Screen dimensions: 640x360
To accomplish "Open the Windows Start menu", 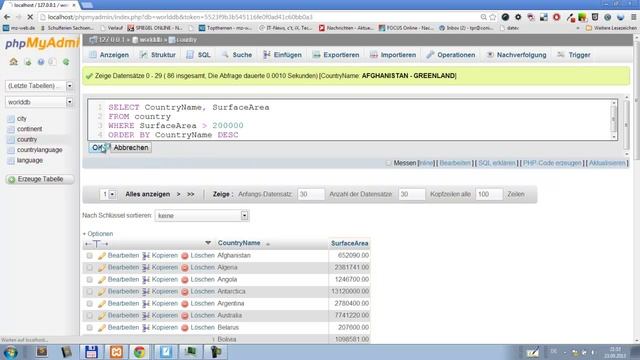I will 10,352.
